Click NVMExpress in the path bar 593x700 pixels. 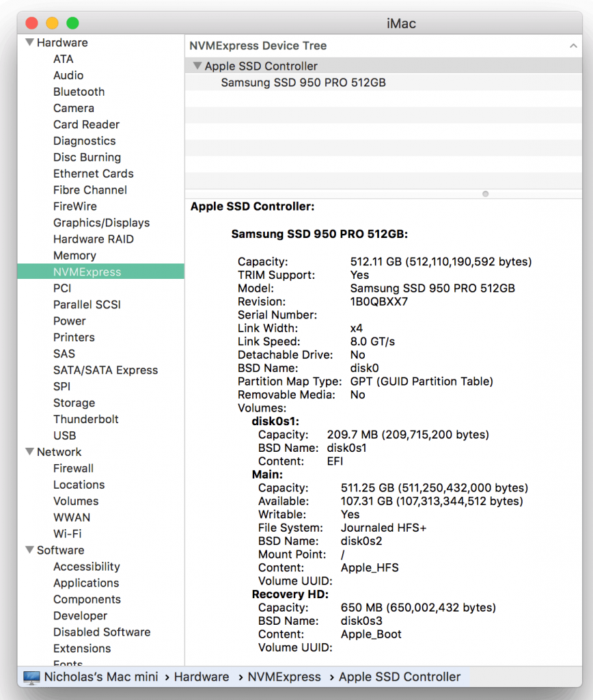tap(284, 677)
